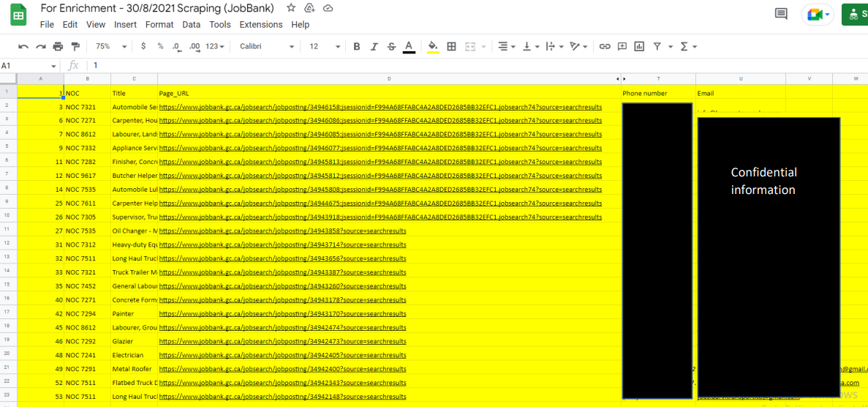Check the cloud save status icon
Screen dimensions: 868x407
pyautogui.click(x=328, y=8)
